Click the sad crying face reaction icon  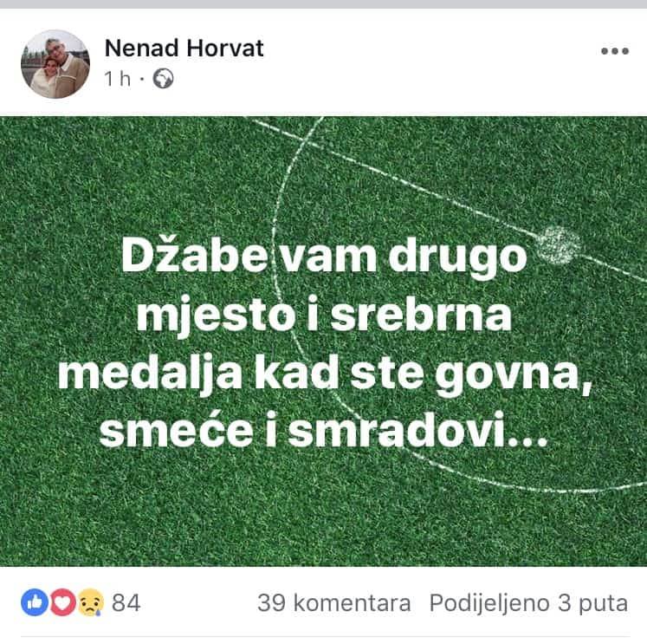point(91,602)
